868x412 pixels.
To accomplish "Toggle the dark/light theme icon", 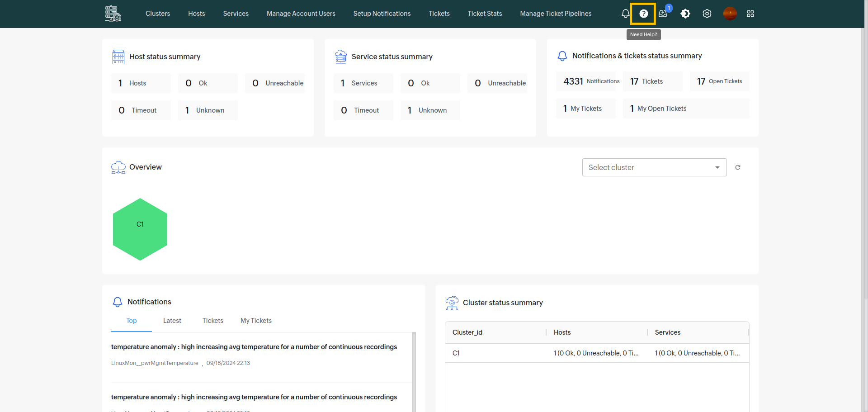I will point(685,14).
